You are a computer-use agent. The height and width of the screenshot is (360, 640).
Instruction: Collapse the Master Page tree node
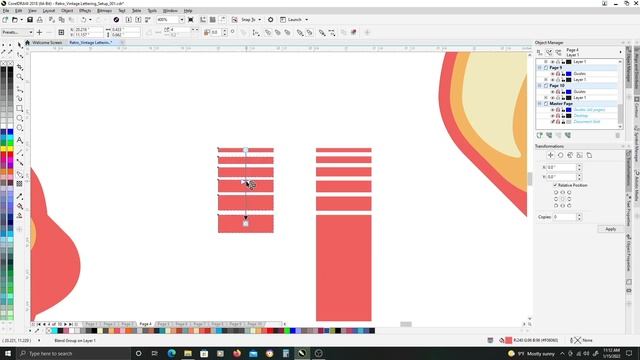(x=540, y=104)
